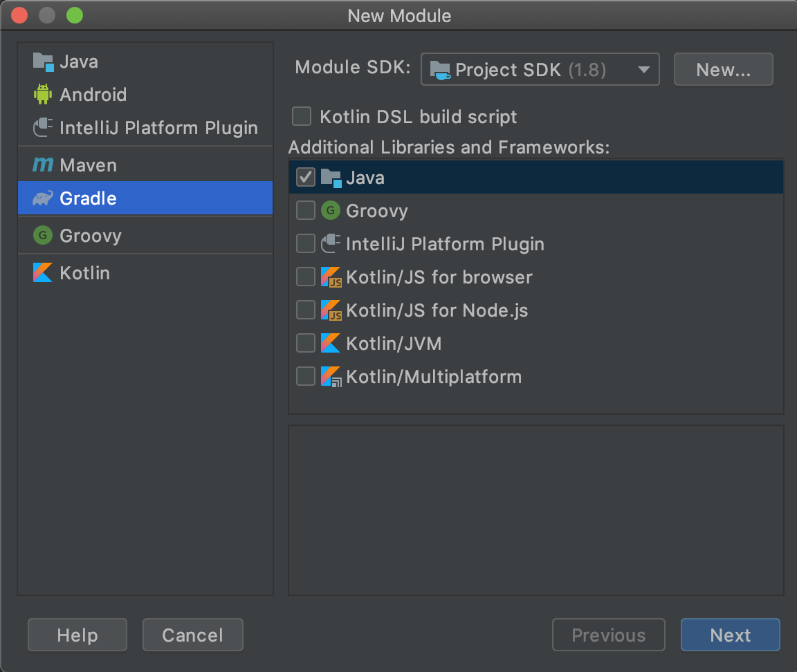Select the IntelliJ Platform Plugin module type label
This screenshot has width=797, height=672.
pos(158,128)
